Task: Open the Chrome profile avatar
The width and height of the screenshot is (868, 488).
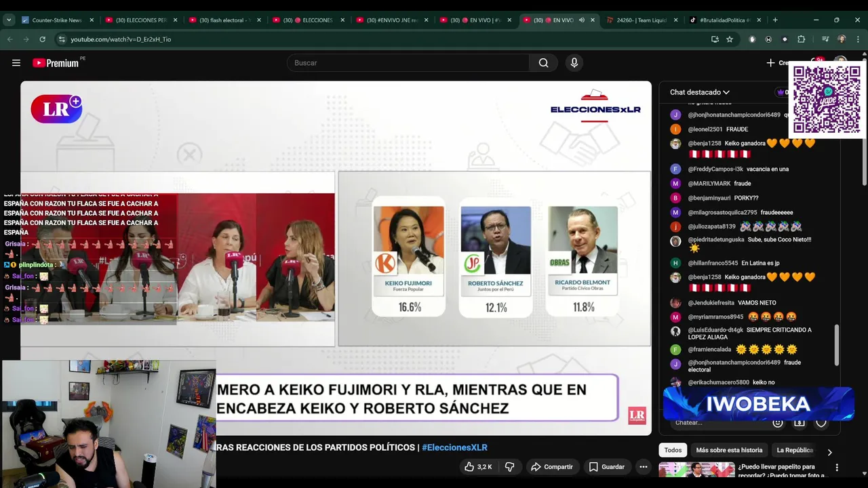Action: [x=842, y=39]
